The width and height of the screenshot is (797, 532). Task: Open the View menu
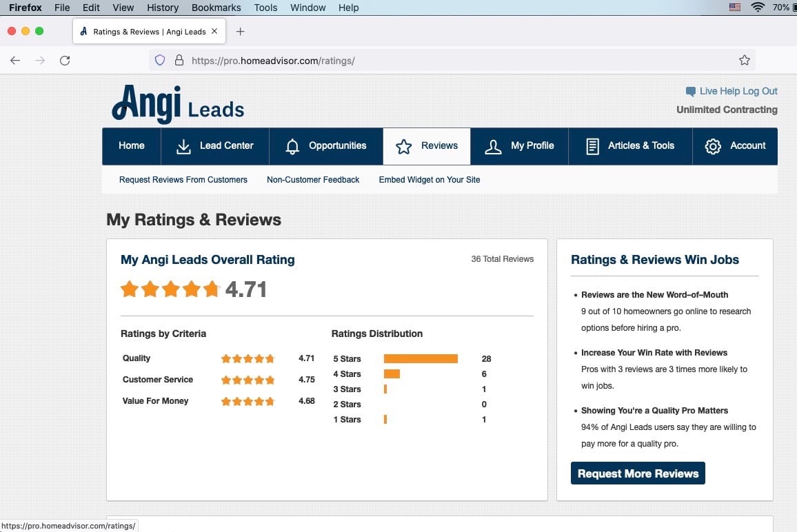pyautogui.click(x=123, y=8)
